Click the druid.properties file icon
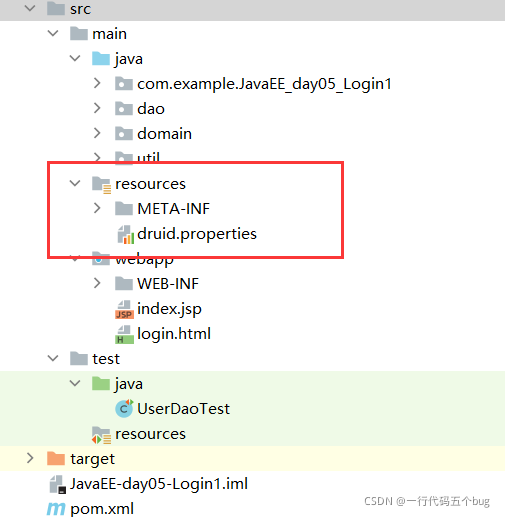505x517 pixels. pyautogui.click(x=126, y=234)
